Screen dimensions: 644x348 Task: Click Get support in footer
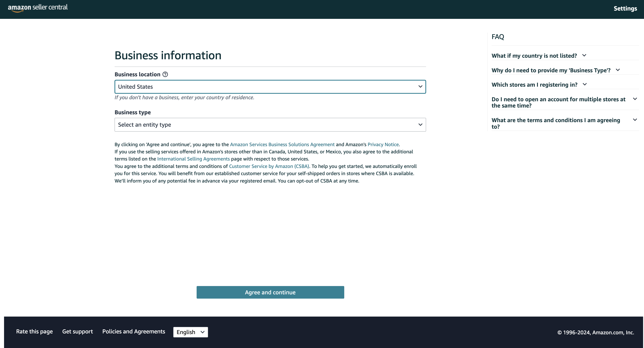tap(78, 332)
